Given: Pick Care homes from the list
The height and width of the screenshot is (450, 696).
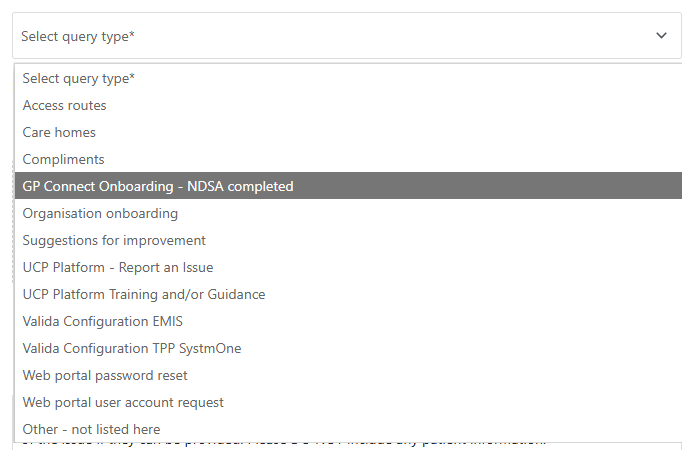Looking at the screenshot, I should tap(60, 132).
